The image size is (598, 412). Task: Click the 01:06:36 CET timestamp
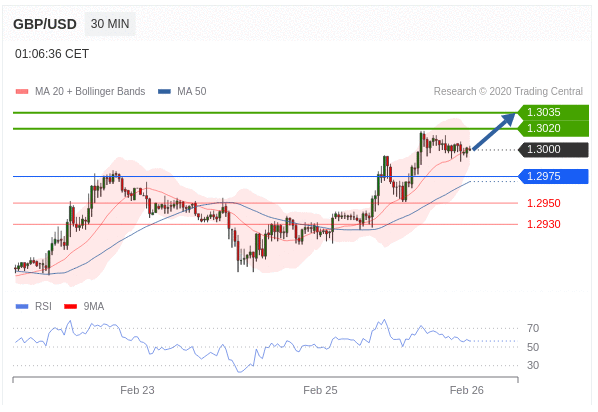click(x=52, y=54)
